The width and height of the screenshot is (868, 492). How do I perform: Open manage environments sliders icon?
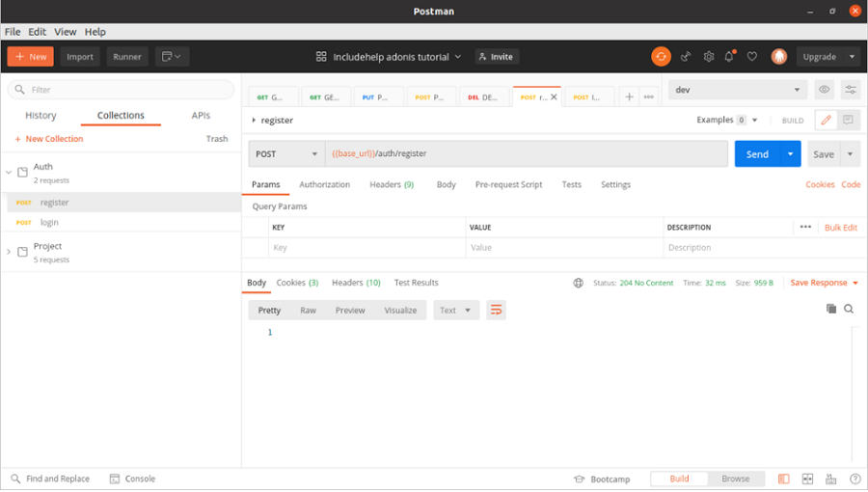851,90
